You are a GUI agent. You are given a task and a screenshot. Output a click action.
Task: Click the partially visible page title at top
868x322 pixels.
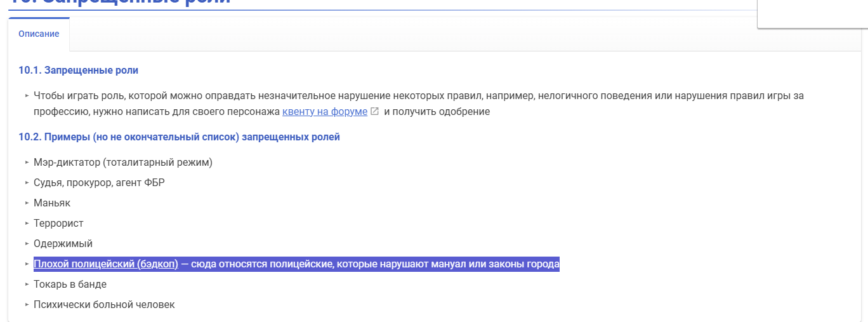pos(121,3)
